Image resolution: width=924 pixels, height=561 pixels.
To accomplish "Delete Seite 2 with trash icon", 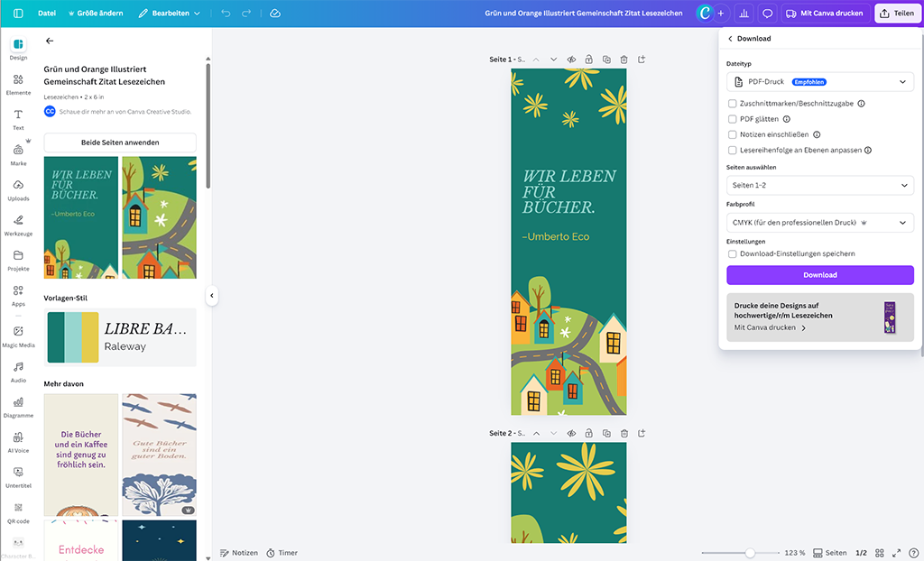I will 624,433.
